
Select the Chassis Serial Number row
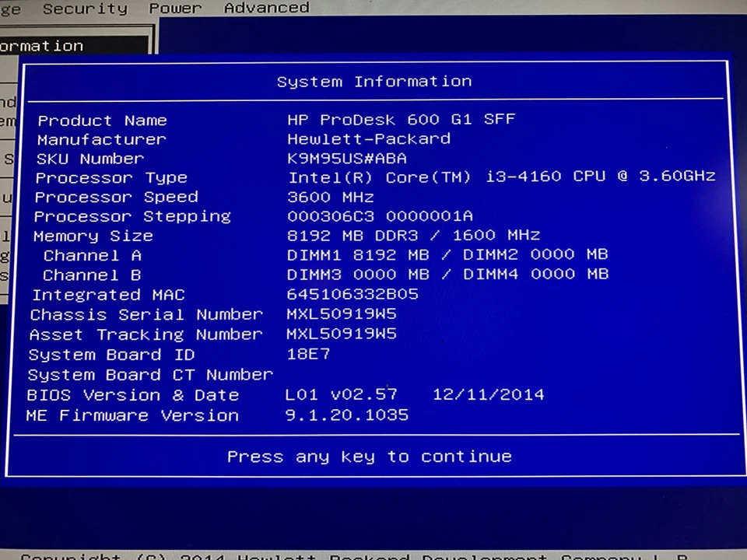146,314
